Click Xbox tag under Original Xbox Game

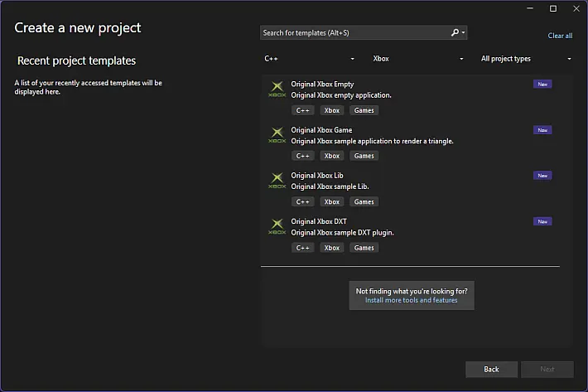332,156
